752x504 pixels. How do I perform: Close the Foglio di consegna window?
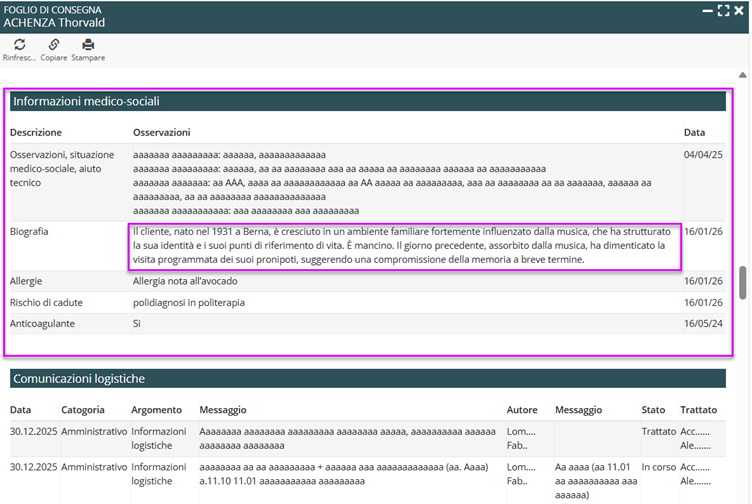(x=740, y=10)
